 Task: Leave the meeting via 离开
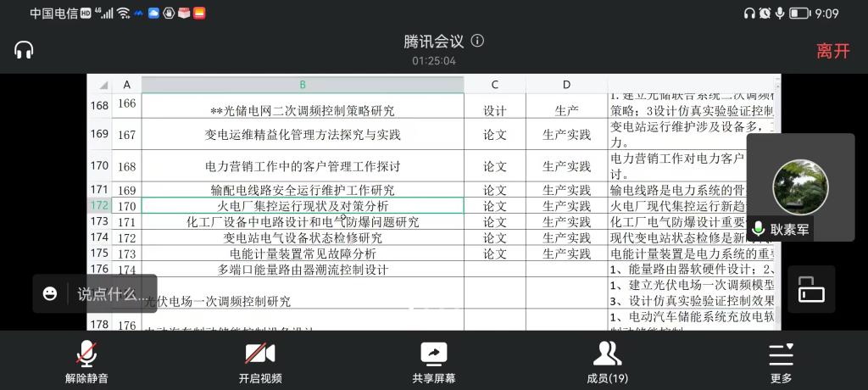pyautogui.click(x=832, y=51)
